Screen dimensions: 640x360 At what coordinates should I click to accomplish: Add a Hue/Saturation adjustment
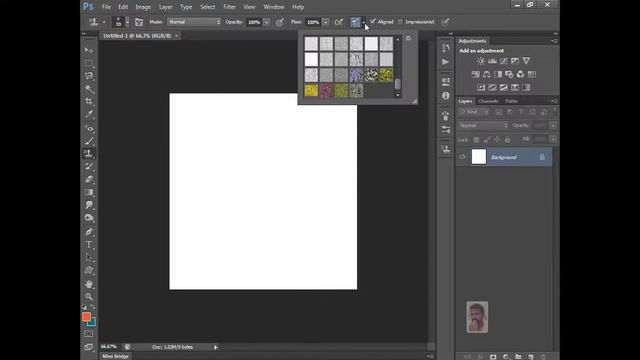(476, 74)
